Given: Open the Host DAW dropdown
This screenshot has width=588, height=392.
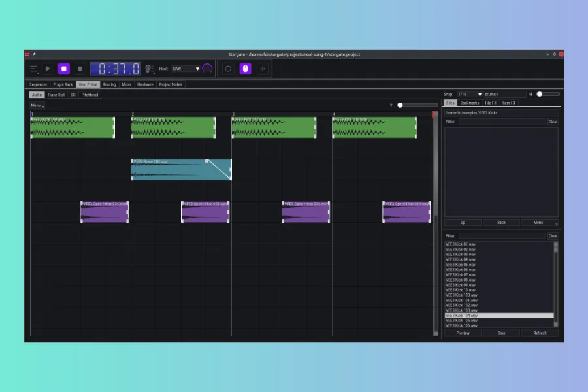Looking at the screenshot, I should (x=186, y=69).
